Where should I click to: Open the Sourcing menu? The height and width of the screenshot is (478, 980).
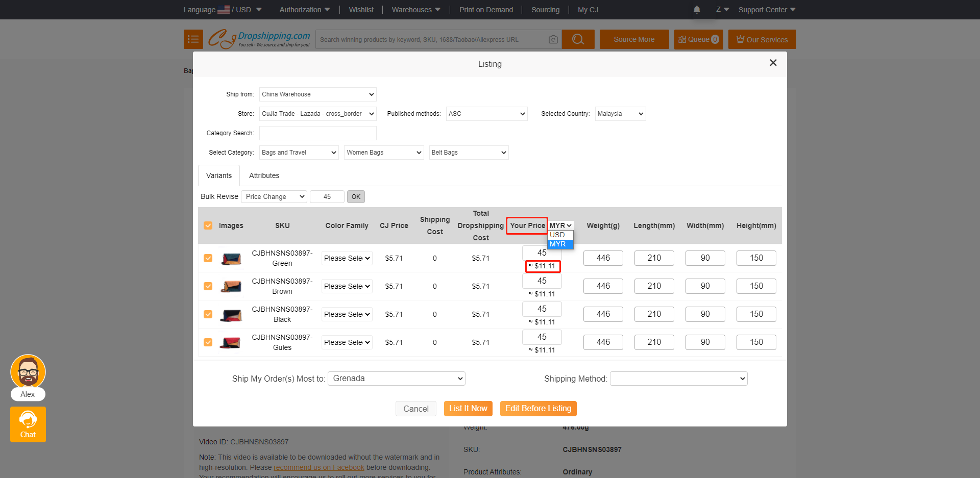545,9
